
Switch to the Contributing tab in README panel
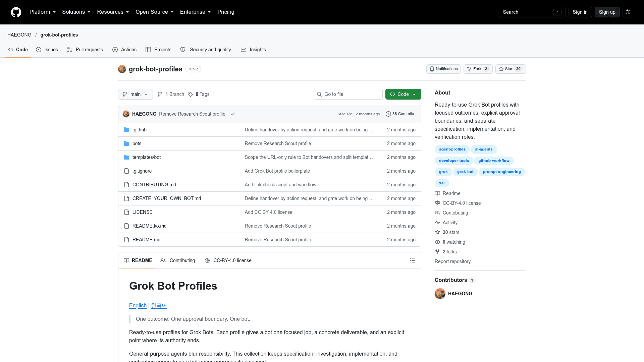click(178, 260)
